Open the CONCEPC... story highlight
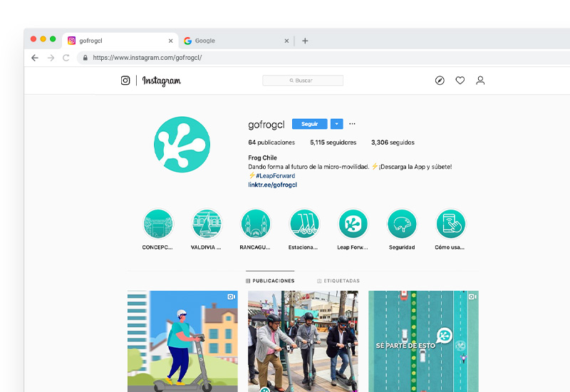 click(x=157, y=224)
